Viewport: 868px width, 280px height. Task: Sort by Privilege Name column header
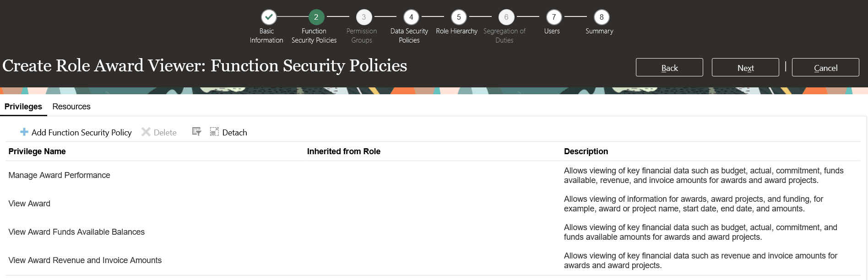(37, 151)
